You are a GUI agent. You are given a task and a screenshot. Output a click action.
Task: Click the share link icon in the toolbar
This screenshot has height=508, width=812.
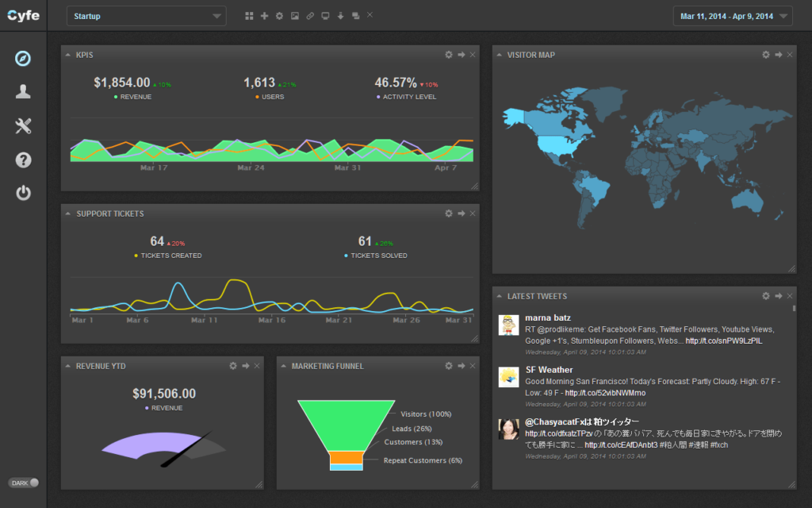coord(310,16)
